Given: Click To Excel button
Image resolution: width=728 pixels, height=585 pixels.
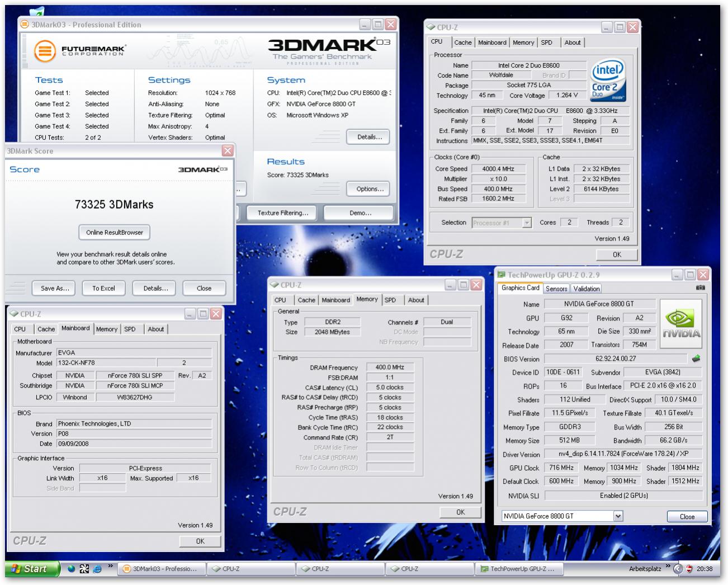Looking at the screenshot, I should (x=103, y=289).
